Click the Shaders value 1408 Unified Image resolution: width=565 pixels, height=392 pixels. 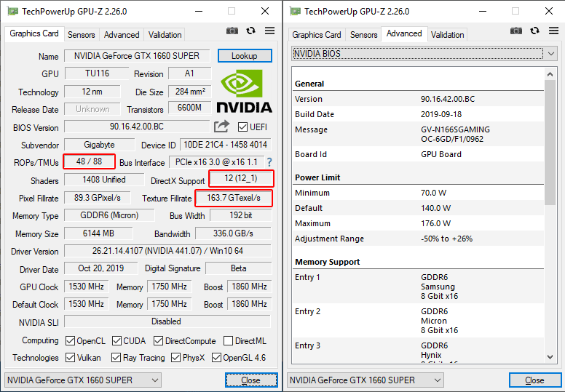(x=104, y=180)
